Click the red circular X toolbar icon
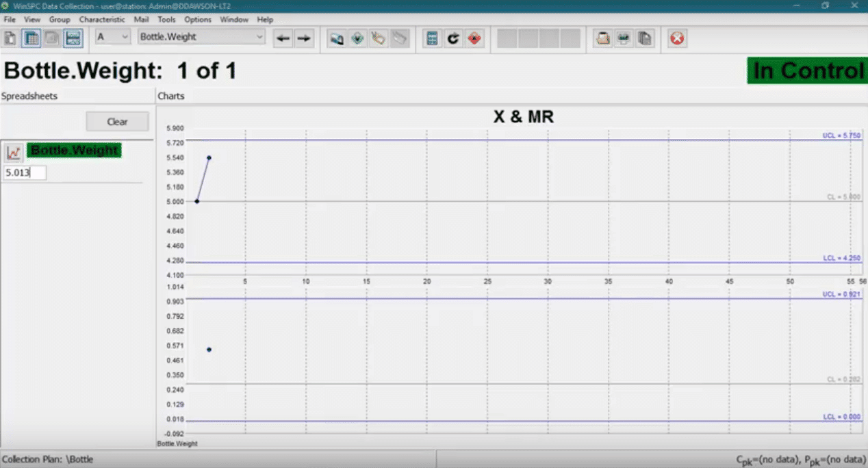This screenshot has height=468, width=868. click(677, 38)
